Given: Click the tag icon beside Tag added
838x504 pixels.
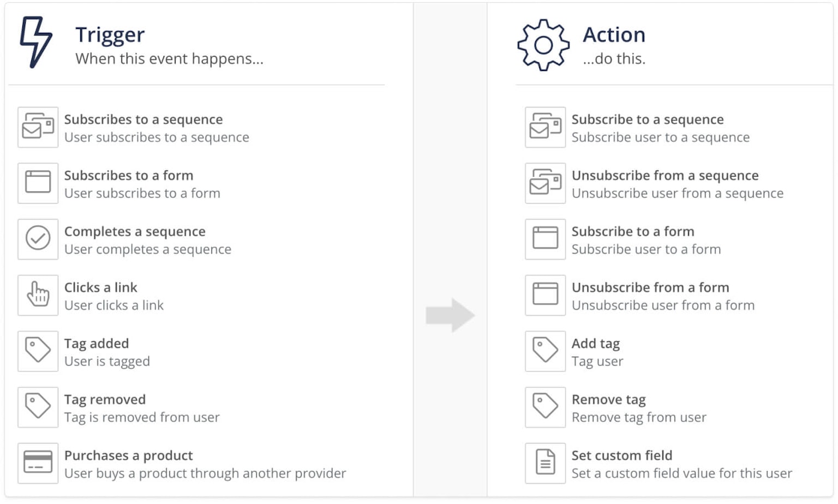Looking at the screenshot, I should (38, 351).
